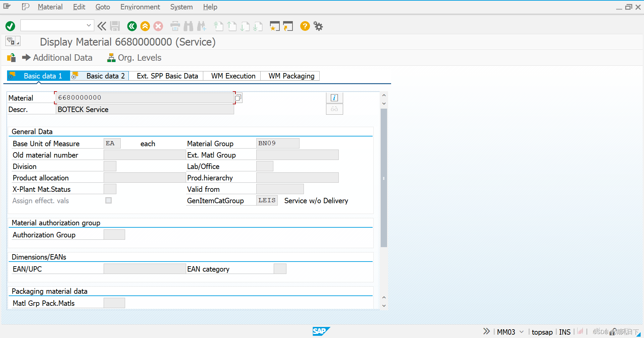The image size is (644, 338).
Task: Open Additional Data
Action: (x=57, y=58)
